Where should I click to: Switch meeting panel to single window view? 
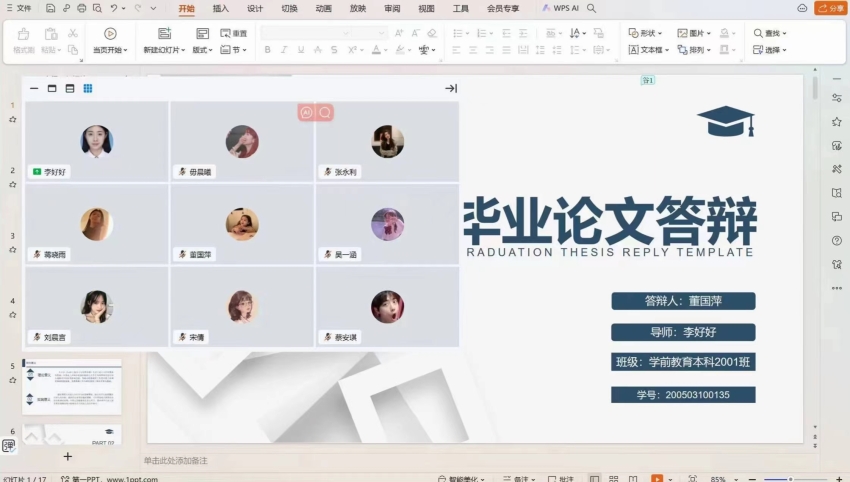pos(52,88)
